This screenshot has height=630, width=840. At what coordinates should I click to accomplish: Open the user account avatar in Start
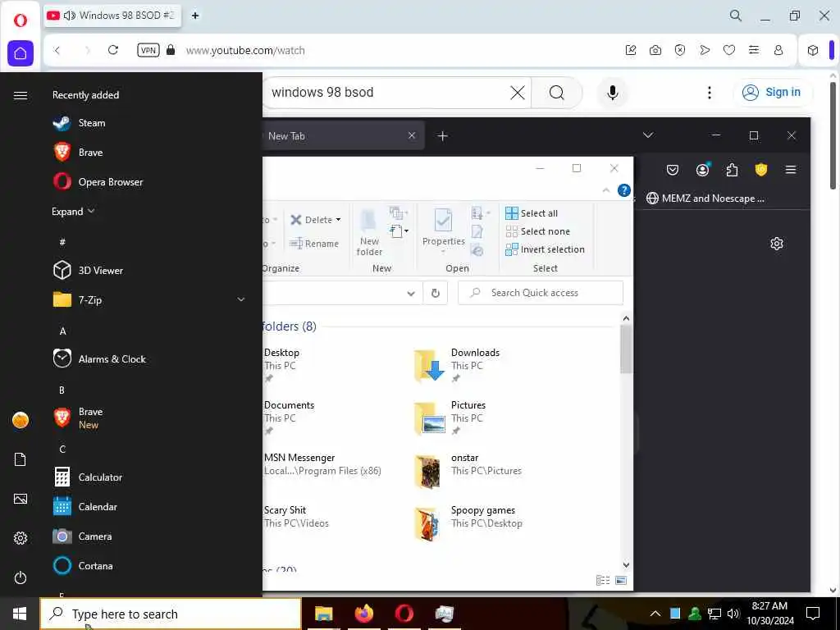click(21, 420)
